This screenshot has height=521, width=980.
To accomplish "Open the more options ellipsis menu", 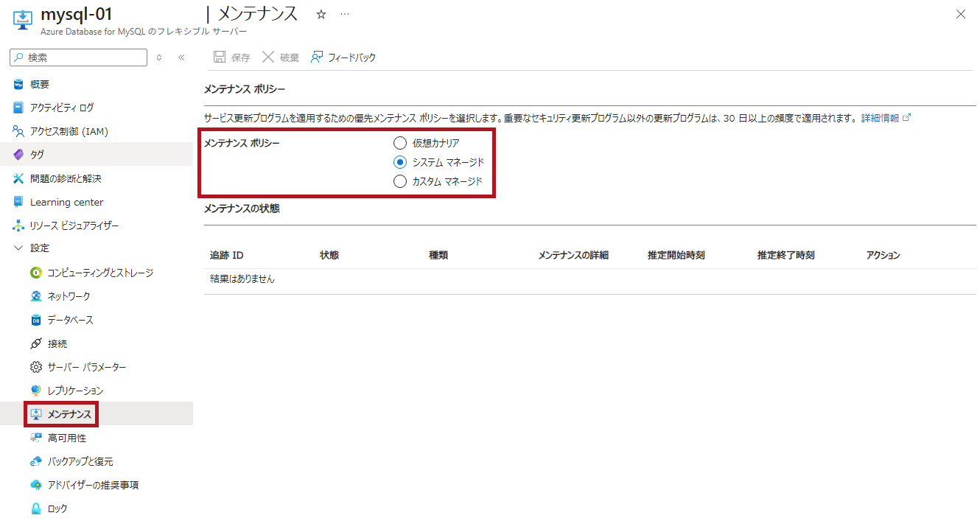I will coord(345,14).
